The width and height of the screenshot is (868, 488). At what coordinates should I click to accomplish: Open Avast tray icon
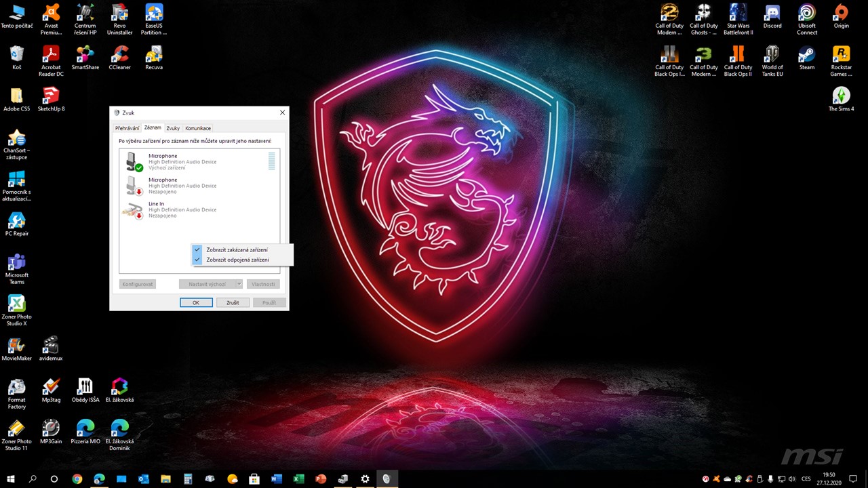tap(717, 479)
